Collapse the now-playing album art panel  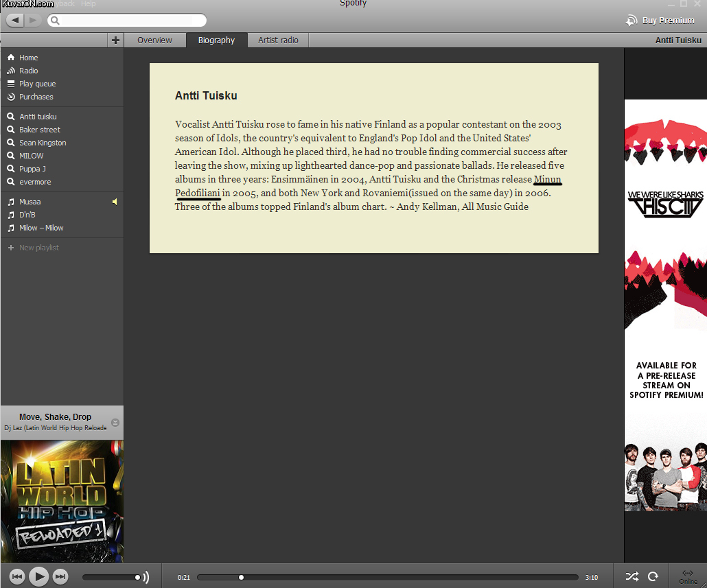point(115,423)
